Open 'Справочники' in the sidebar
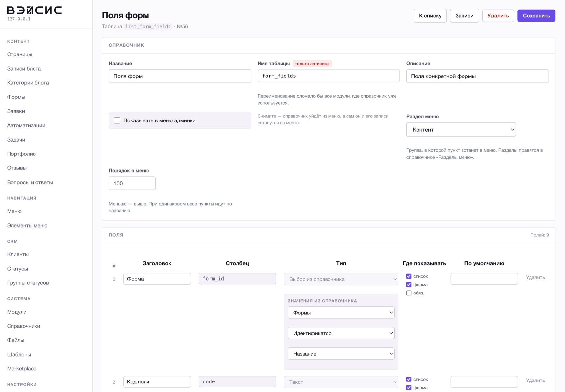The image size is (565, 392). [24, 326]
